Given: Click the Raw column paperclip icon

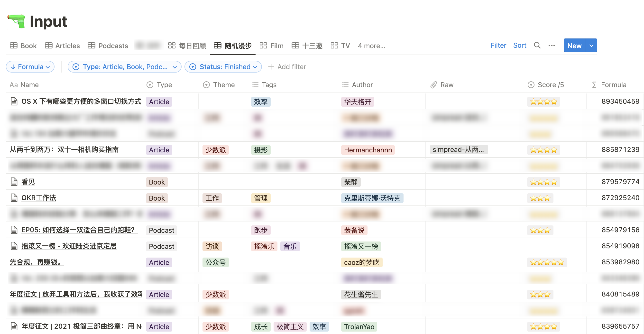Looking at the screenshot, I should pos(433,85).
